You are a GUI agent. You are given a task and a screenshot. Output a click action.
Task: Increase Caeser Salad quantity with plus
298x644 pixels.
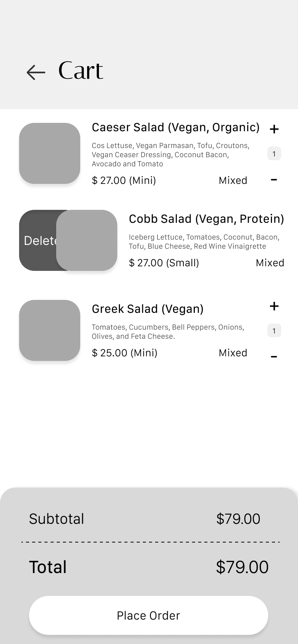(274, 129)
